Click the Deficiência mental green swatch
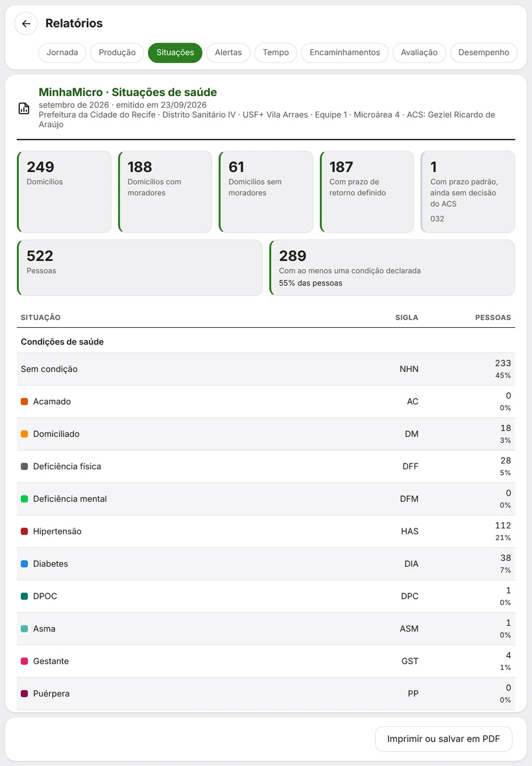 [x=25, y=499]
